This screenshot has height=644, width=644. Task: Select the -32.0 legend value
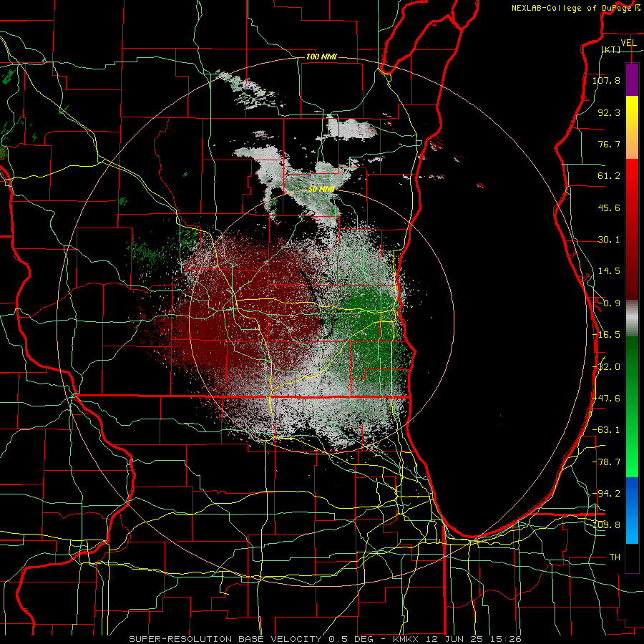pyautogui.click(x=606, y=367)
